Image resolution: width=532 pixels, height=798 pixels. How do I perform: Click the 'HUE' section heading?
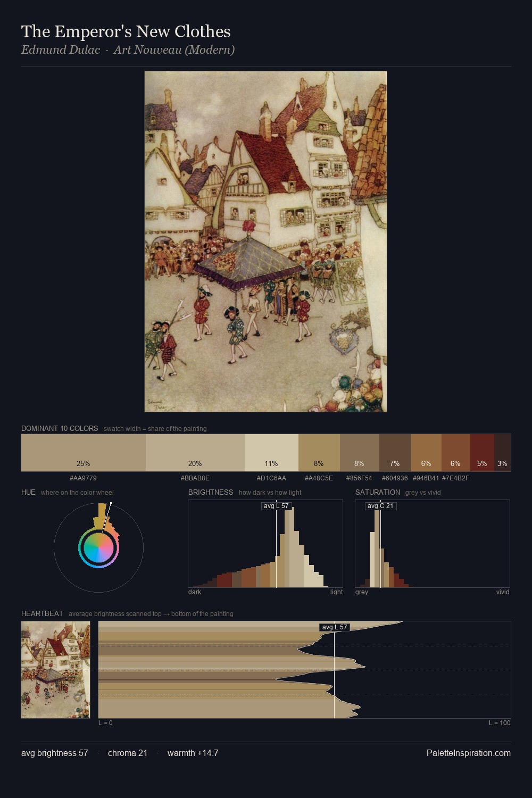28,492
